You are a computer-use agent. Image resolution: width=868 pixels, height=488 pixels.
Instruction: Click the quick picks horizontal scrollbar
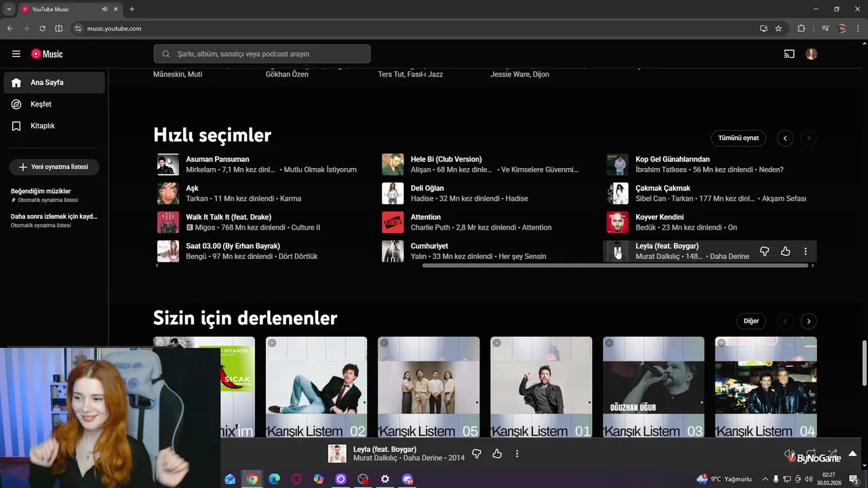(616, 266)
